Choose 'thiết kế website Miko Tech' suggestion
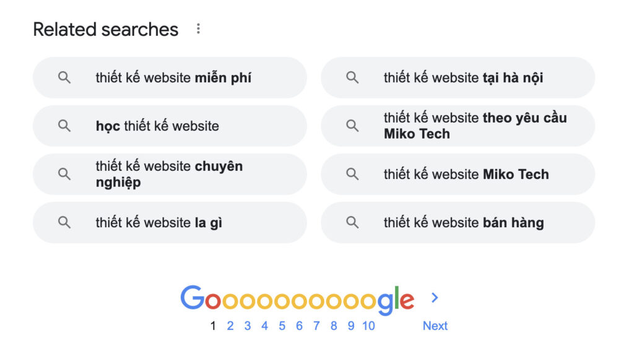This screenshot has width=634, height=364. tap(466, 175)
